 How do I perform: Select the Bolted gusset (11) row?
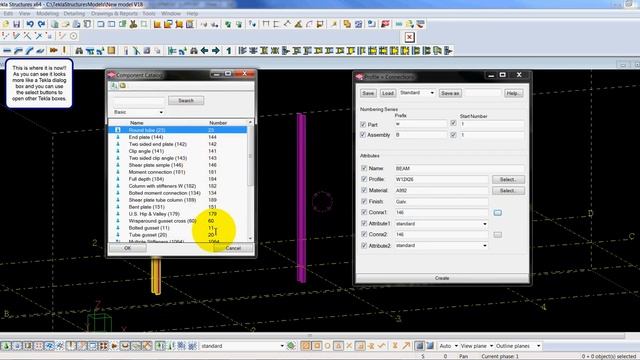tap(179, 228)
